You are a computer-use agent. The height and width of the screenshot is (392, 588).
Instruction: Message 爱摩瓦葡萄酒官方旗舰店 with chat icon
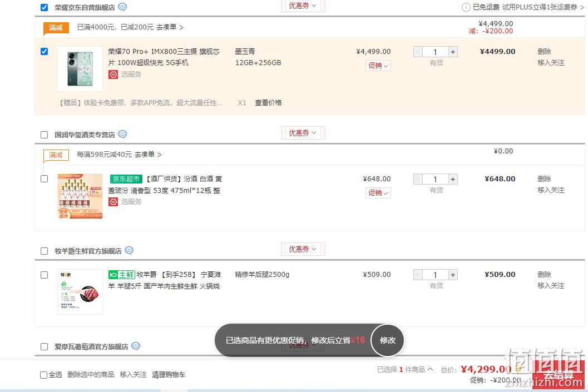[x=136, y=346]
